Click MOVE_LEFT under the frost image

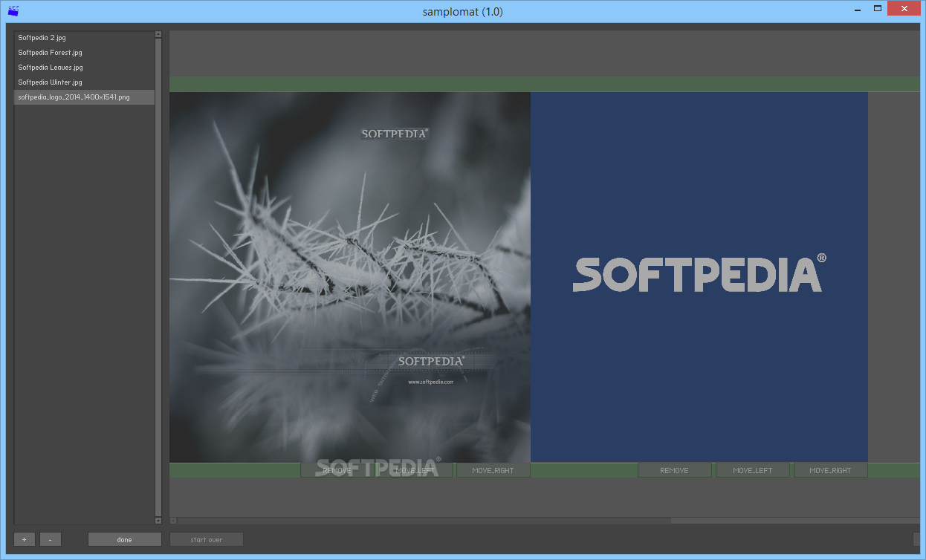[415, 470]
